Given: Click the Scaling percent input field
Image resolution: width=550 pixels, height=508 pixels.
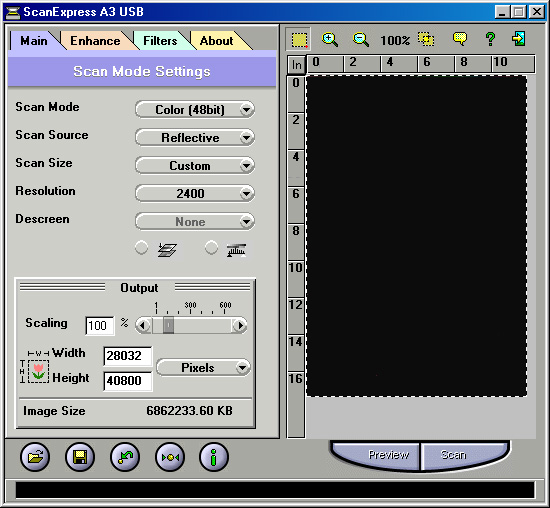Looking at the screenshot, I should pyautogui.click(x=100, y=326).
